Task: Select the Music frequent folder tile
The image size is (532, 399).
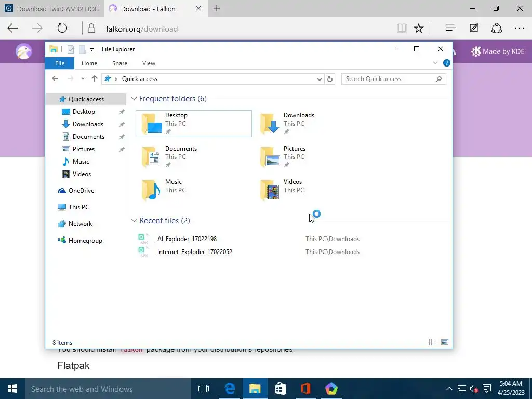Action: [194, 190]
